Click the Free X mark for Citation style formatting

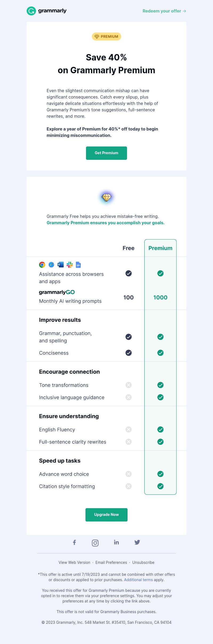tap(129, 486)
